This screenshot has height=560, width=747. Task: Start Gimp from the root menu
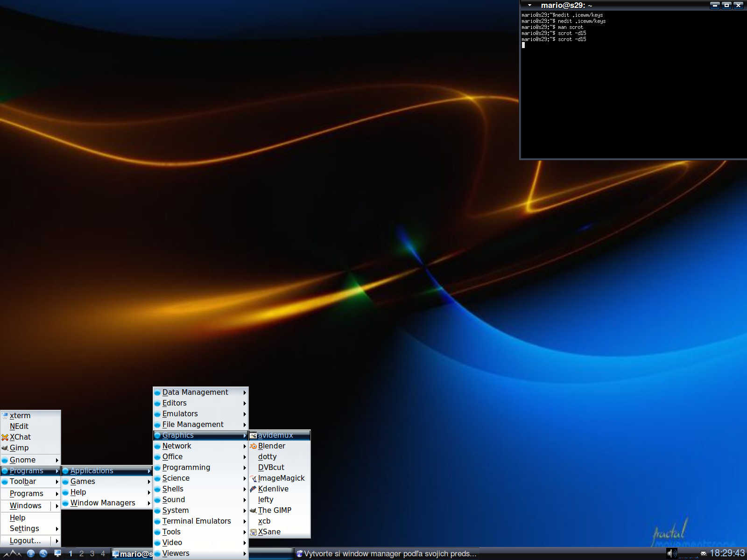tap(31, 448)
